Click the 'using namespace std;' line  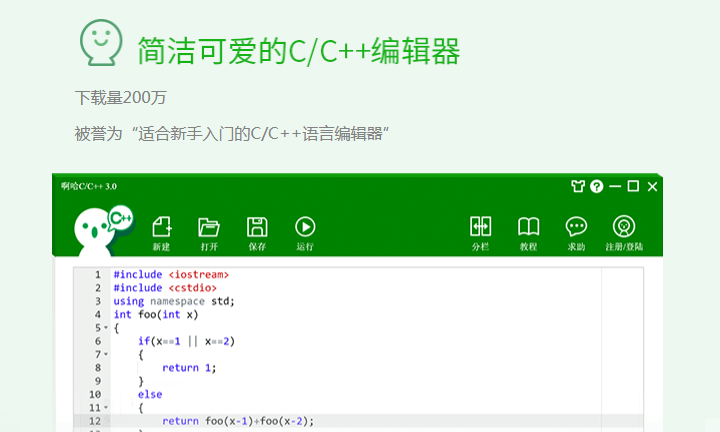[174, 301]
